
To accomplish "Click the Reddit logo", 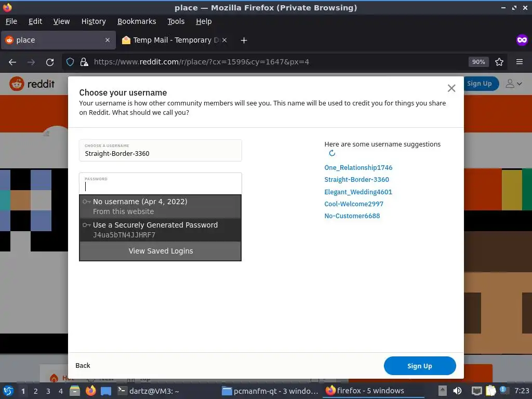I will point(32,84).
